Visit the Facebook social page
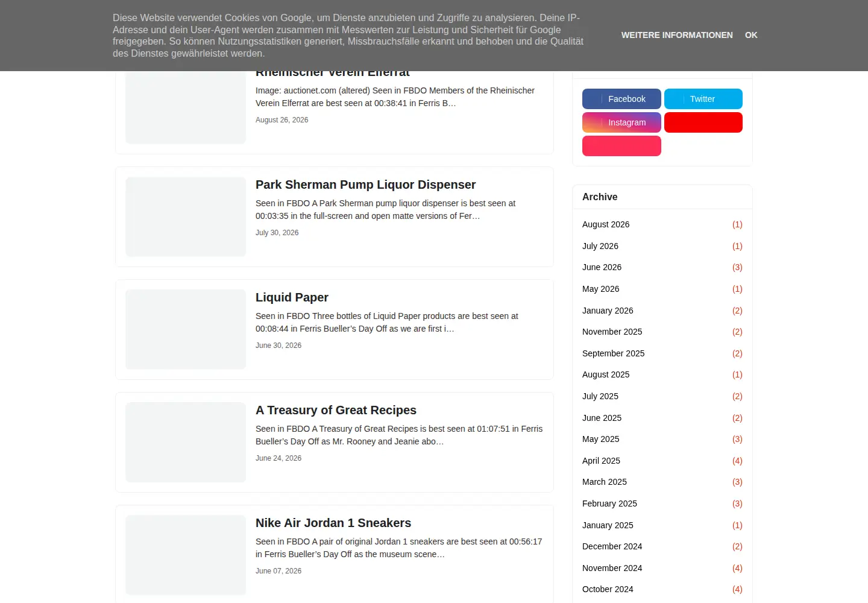Viewport: 868px width, 603px height. pyautogui.click(x=621, y=99)
